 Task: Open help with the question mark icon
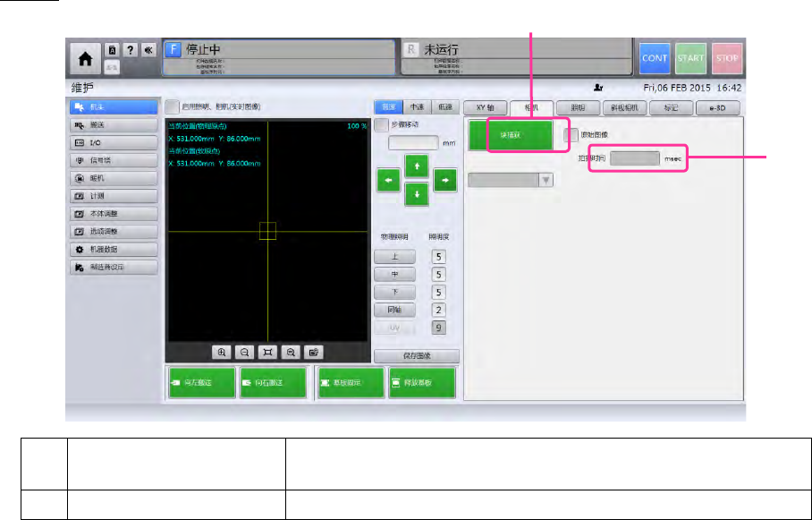[129, 51]
